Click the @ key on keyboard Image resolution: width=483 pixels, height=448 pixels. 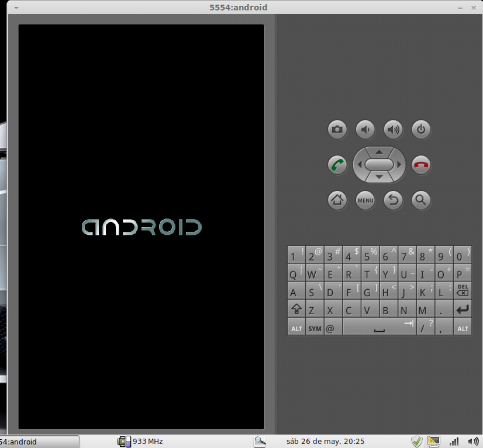[x=333, y=327]
